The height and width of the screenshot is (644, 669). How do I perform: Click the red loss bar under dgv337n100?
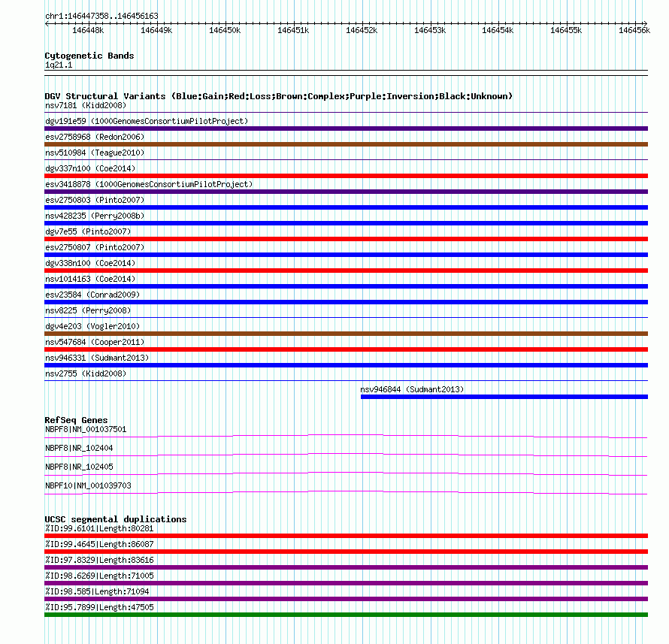click(x=346, y=176)
